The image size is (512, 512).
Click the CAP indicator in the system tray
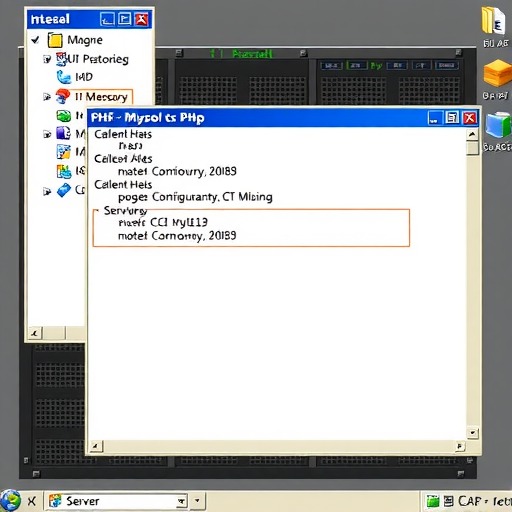(470, 501)
